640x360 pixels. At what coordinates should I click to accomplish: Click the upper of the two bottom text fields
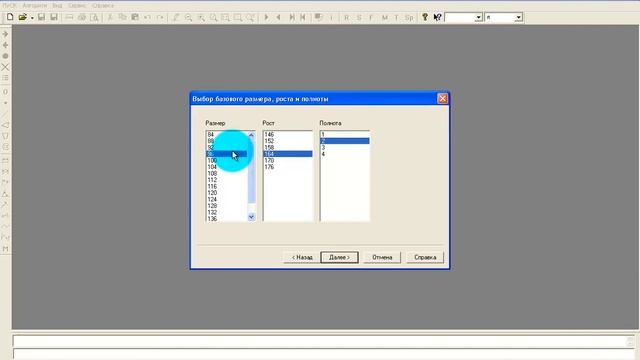(x=324, y=340)
